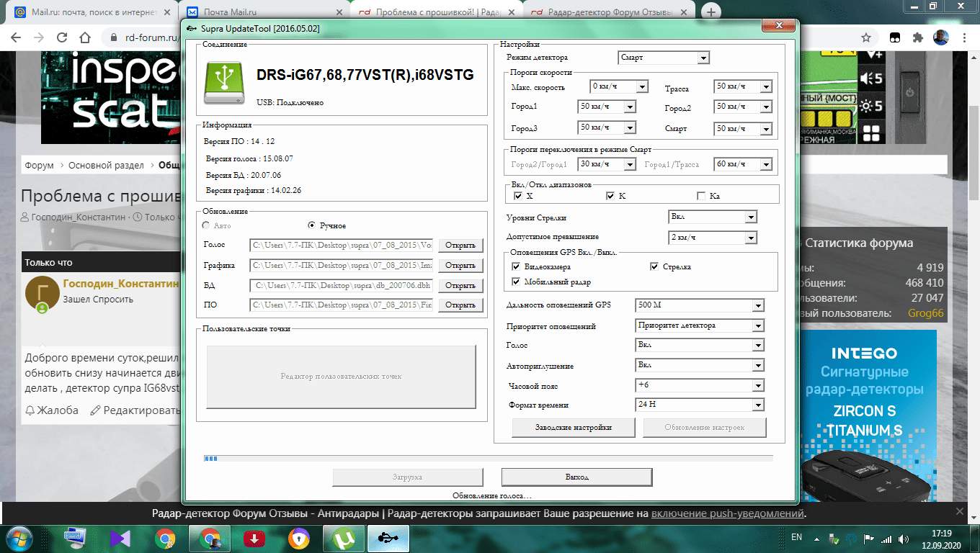Switch to the Проблема с прошивкой tab
Screen dimensions: 980x553
click(x=436, y=12)
